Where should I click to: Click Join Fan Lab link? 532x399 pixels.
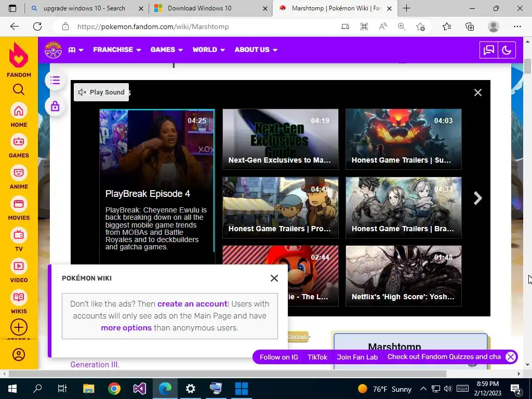pyautogui.click(x=357, y=357)
